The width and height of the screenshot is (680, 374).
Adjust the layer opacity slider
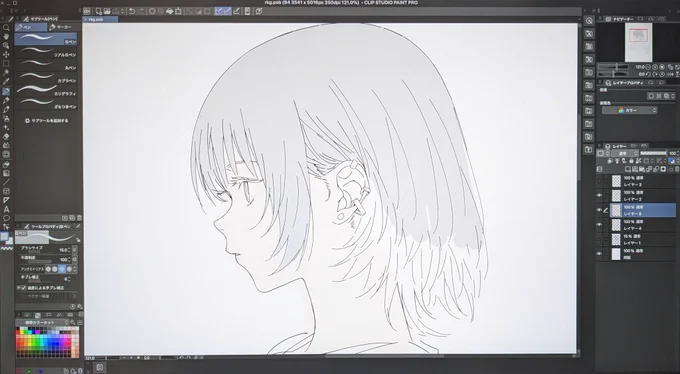click(653, 154)
